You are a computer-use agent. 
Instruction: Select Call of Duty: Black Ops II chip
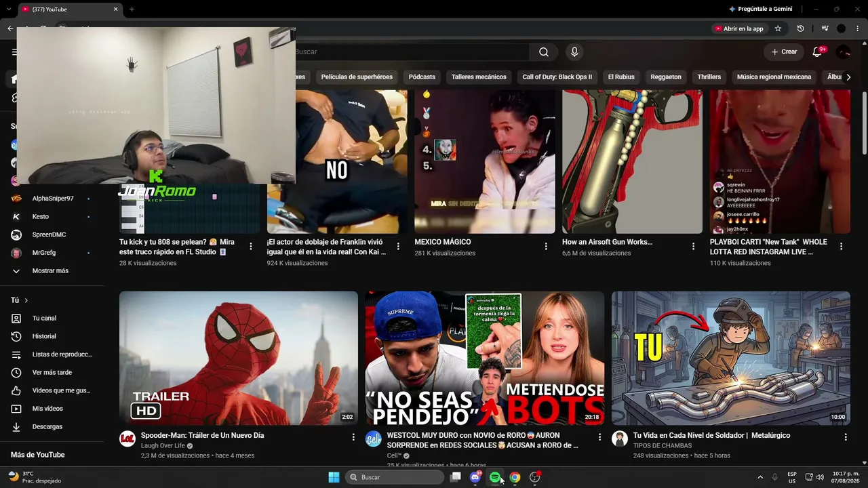tap(557, 77)
